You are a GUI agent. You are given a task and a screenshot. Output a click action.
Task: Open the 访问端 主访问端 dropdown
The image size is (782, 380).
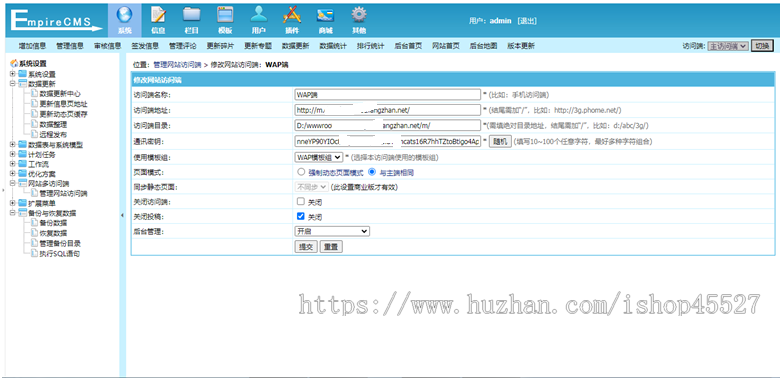click(728, 46)
